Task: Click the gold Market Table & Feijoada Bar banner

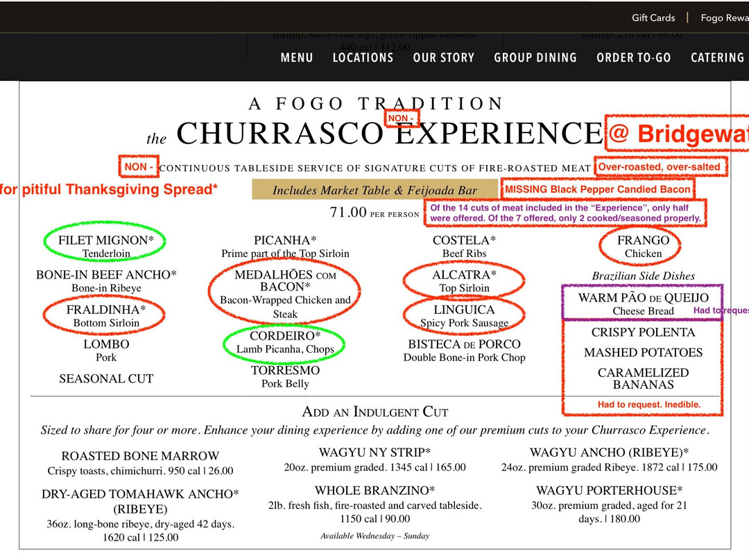Action: pos(374,190)
